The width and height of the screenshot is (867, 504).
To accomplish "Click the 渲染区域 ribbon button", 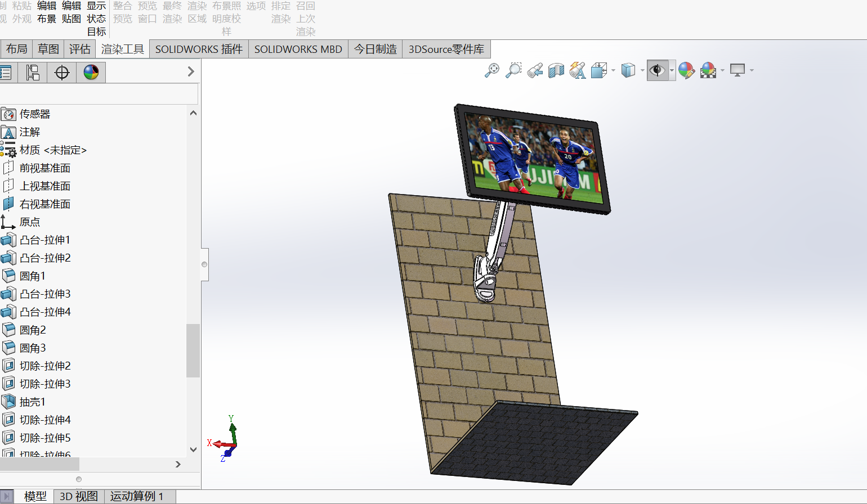I will (197, 12).
